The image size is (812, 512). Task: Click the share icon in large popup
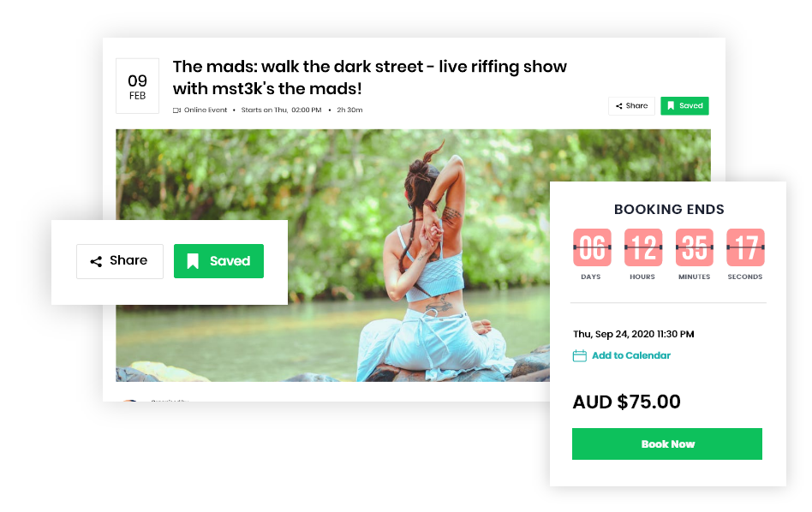(96, 261)
